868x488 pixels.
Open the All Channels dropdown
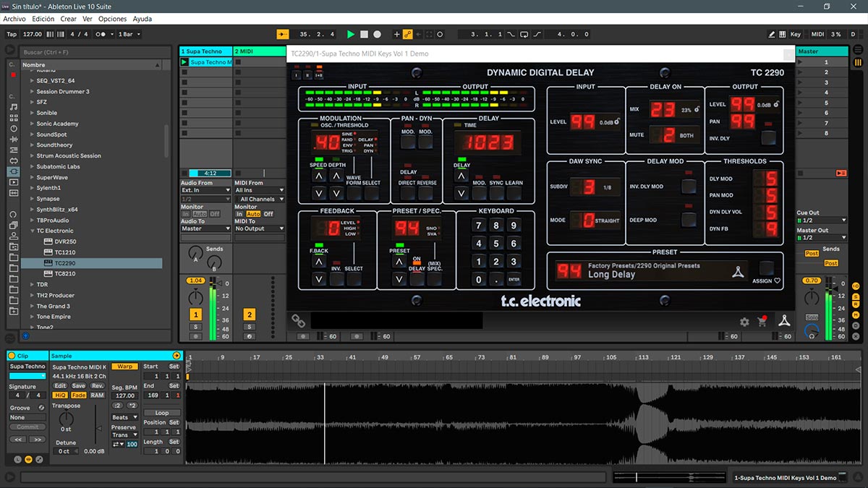pyautogui.click(x=260, y=199)
